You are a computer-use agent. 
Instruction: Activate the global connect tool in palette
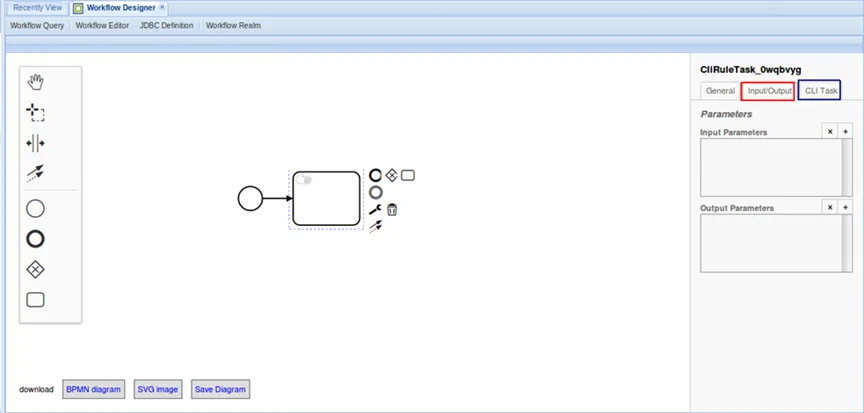tap(35, 173)
